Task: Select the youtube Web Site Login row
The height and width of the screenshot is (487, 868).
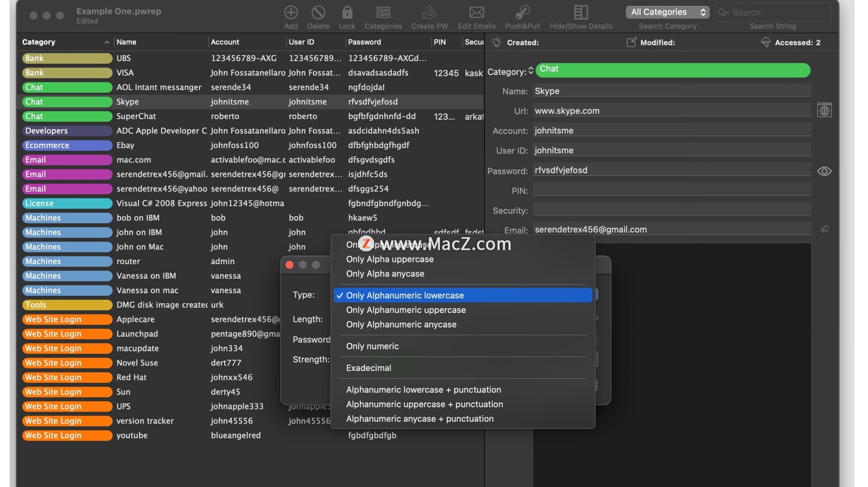Action: tap(251, 435)
